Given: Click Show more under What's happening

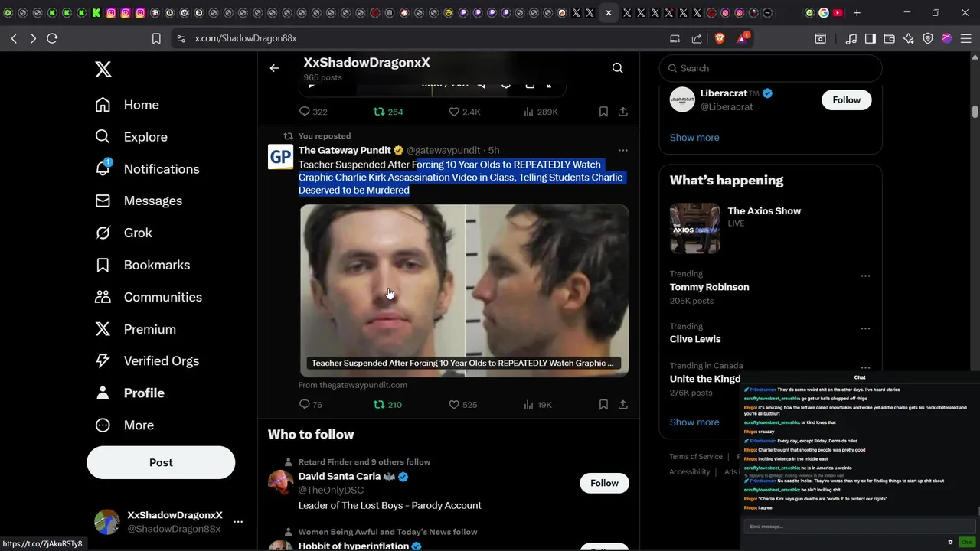Looking at the screenshot, I should tap(694, 422).
